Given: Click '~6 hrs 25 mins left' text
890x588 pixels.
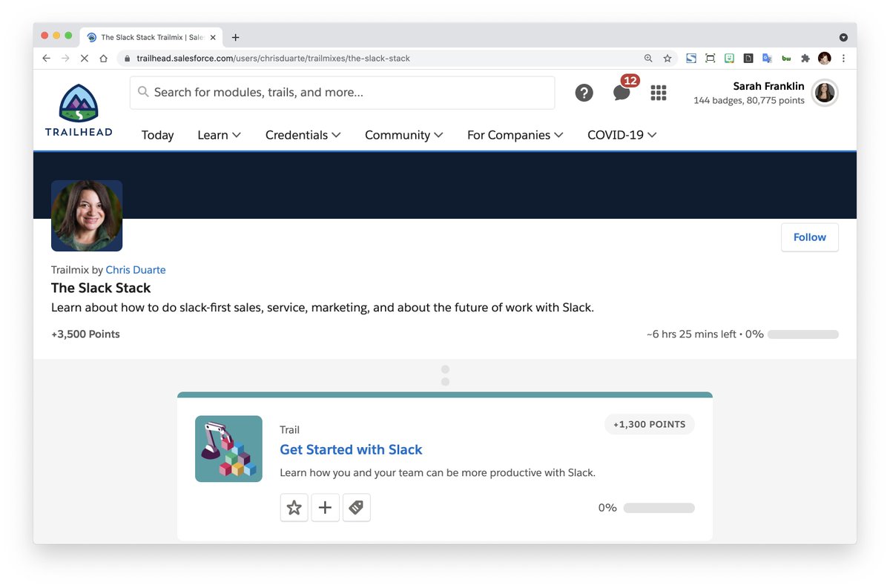Looking at the screenshot, I should pyautogui.click(x=691, y=334).
